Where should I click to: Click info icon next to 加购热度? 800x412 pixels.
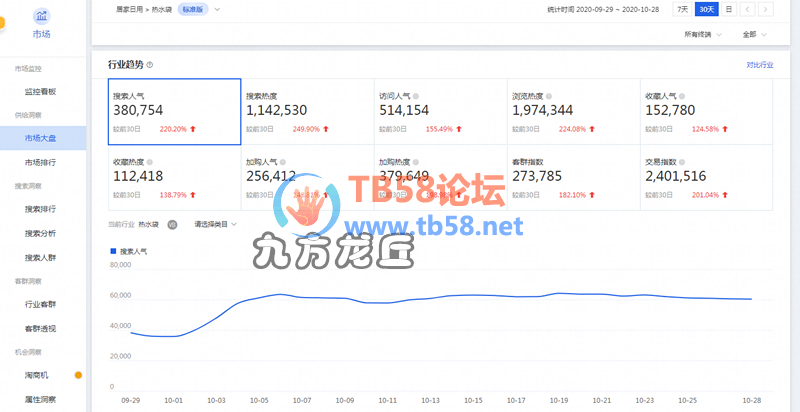tap(416, 162)
